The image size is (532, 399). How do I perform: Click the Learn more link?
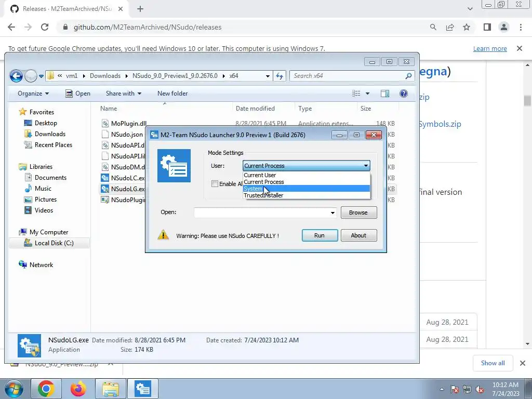pos(490,48)
